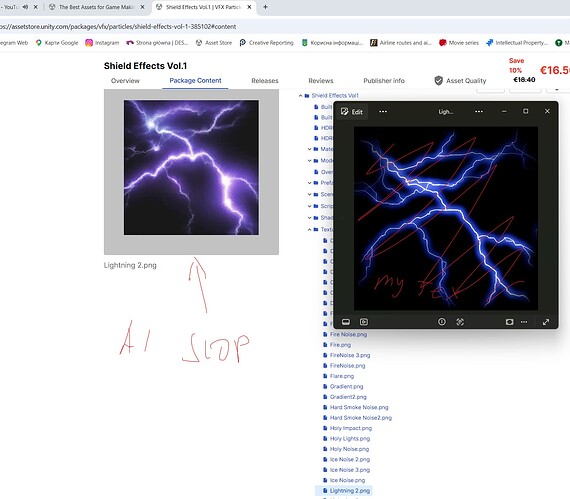Click the slideshow icon in photo viewer
Screen dimensions: 570x499
pyautogui.click(x=364, y=322)
